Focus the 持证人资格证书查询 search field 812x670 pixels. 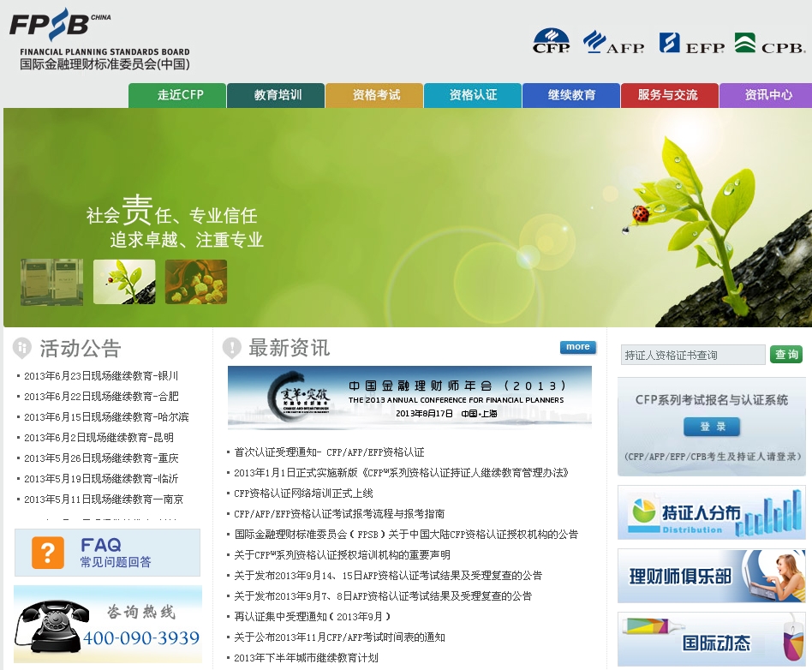[x=693, y=355]
